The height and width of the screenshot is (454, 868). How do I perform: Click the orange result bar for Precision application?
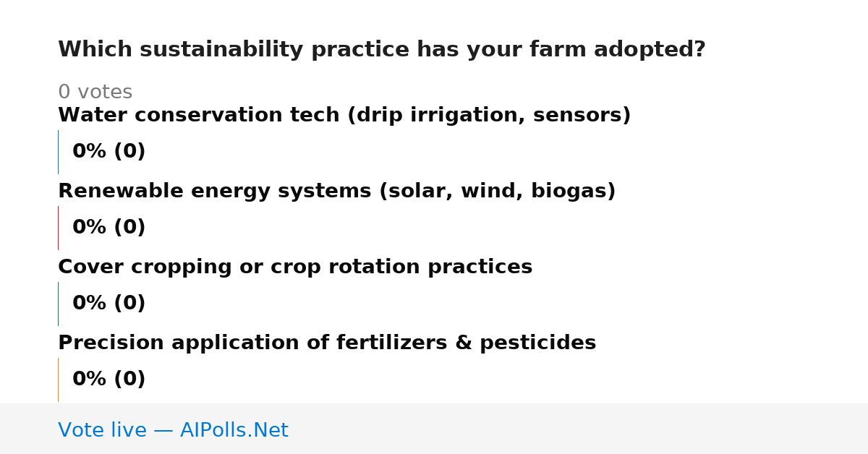[58, 380]
